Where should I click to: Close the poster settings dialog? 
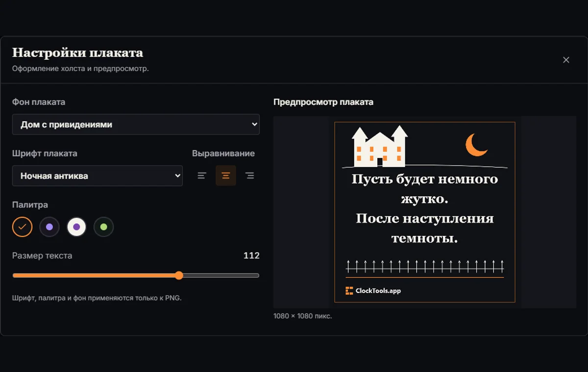click(x=566, y=60)
